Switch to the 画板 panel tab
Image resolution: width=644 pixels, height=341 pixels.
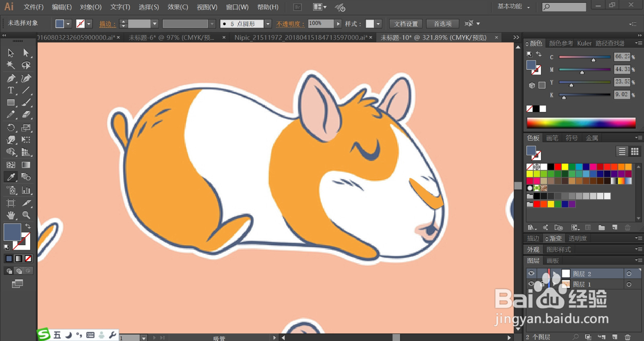[x=553, y=260]
